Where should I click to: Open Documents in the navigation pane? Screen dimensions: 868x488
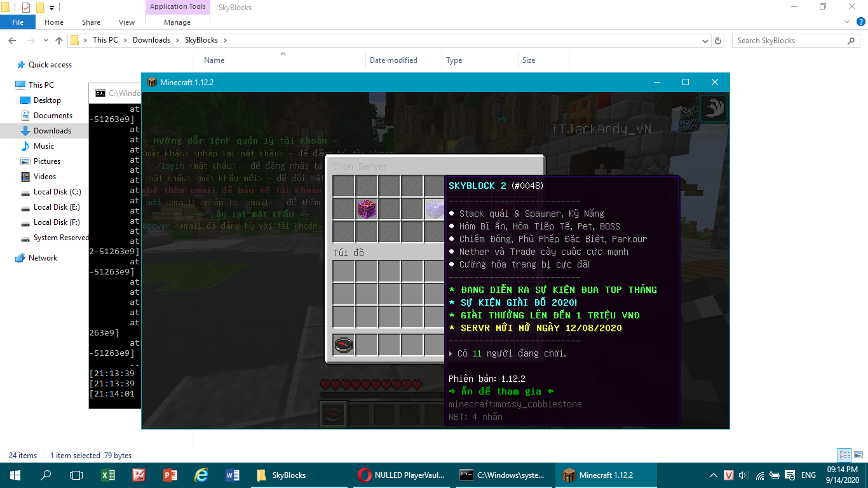pos(53,116)
